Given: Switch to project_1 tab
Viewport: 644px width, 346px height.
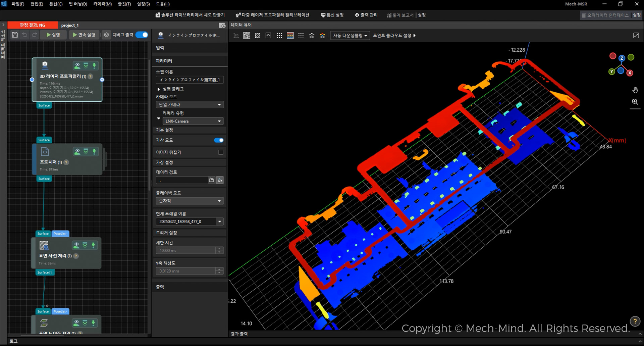Looking at the screenshot, I should point(70,26).
